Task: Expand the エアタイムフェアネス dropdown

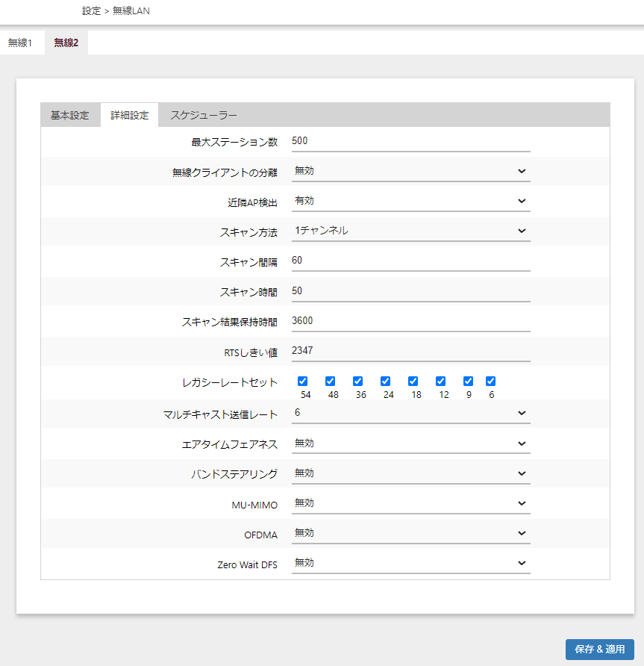Action: [x=411, y=444]
